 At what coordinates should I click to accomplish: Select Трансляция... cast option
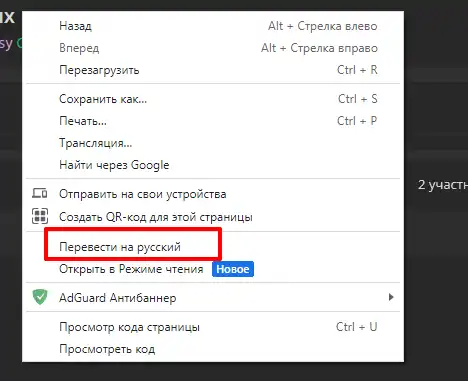pyautogui.click(x=213, y=143)
